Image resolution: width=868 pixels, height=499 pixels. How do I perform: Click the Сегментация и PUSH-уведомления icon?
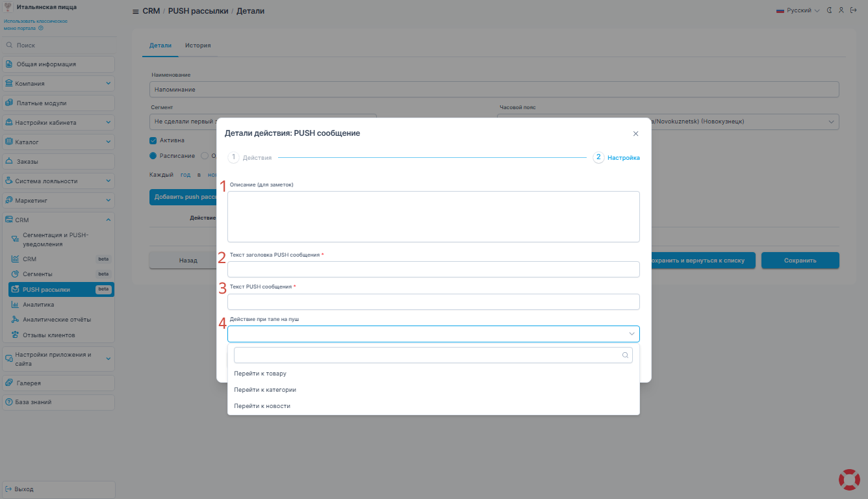click(15, 239)
